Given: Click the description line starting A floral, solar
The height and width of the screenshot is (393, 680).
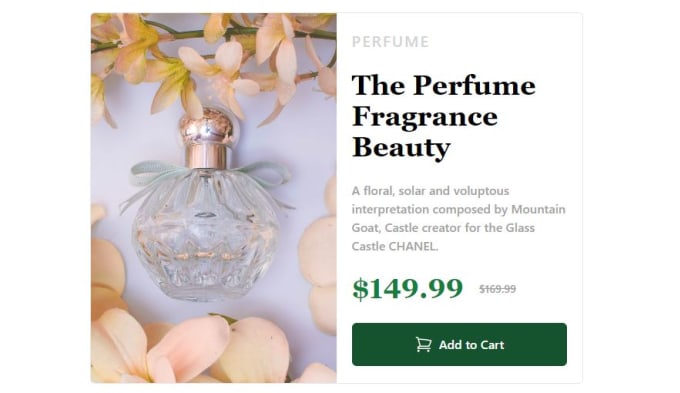Looking at the screenshot, I should pyautogui.click(x=430, y=191).
